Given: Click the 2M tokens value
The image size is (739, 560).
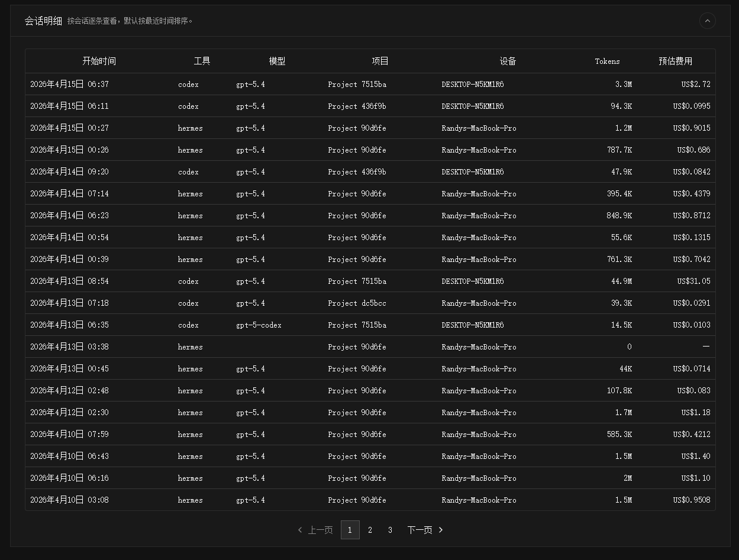Looking at the screenshot, I should [x=628, y=478].
